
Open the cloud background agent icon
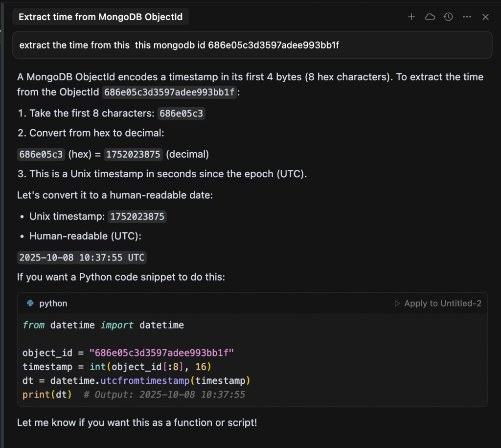[x=430, y=17]
